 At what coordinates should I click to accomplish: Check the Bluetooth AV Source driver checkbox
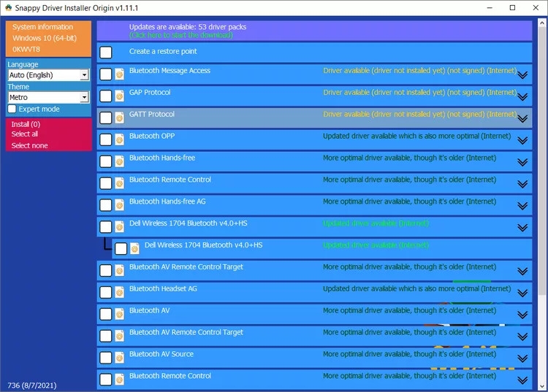(x=105, y=358)
